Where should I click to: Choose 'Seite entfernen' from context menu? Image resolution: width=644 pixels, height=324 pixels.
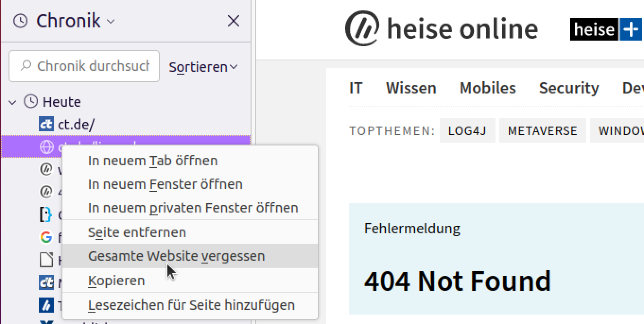[137, 232]
